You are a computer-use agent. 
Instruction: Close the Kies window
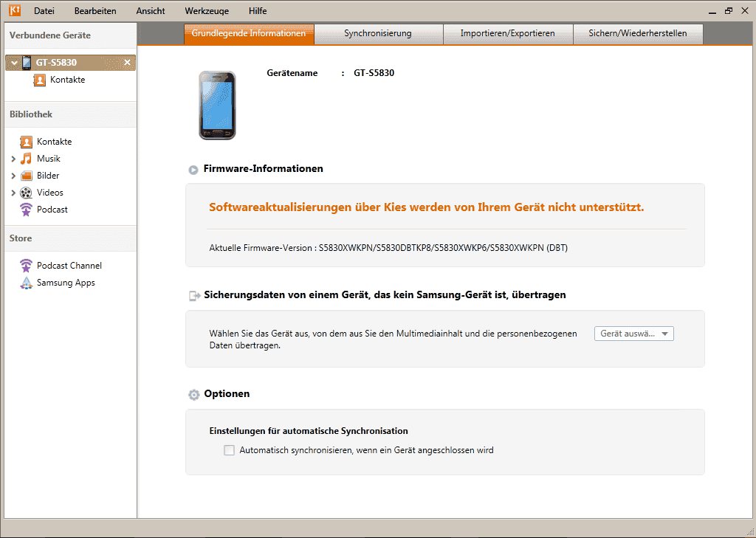click(x=745, y=10)
